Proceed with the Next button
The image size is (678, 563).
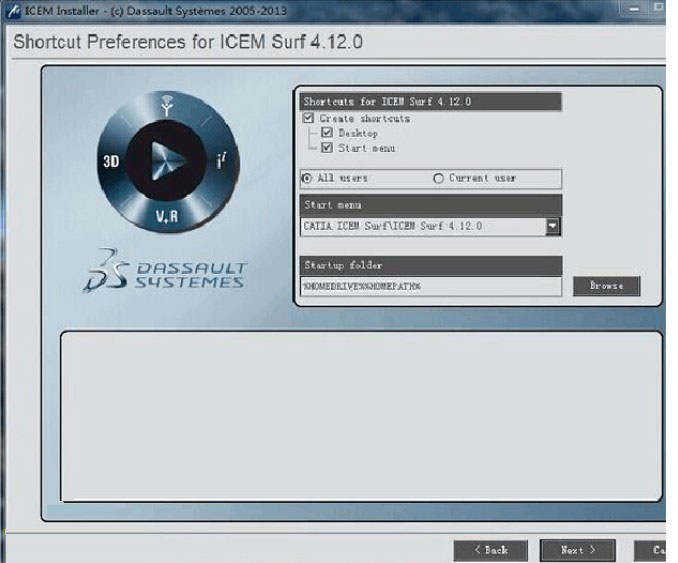(578, 550)
